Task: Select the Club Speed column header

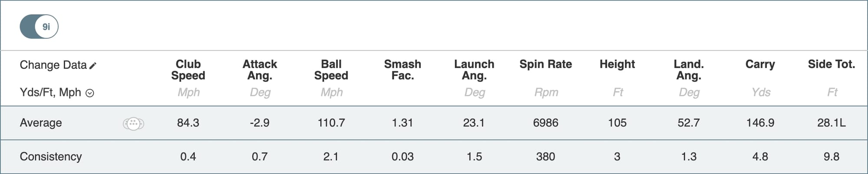Action: click(188, 70)
